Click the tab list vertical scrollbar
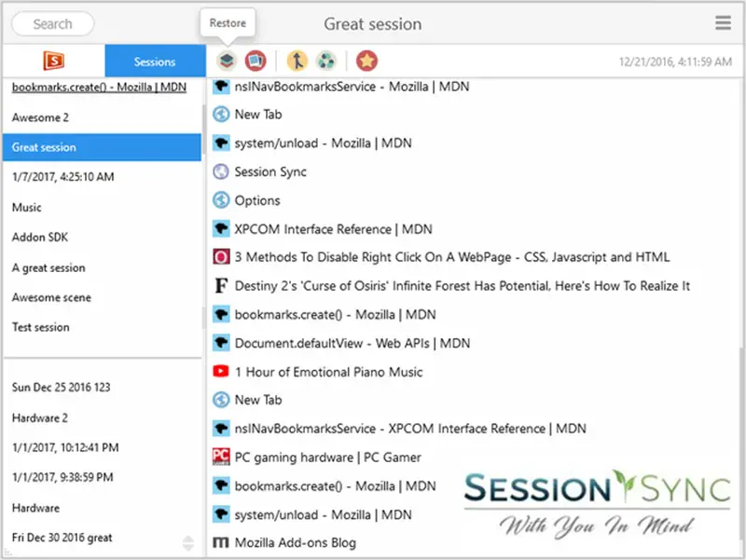 pyautogui.click(x=740, y=419)
